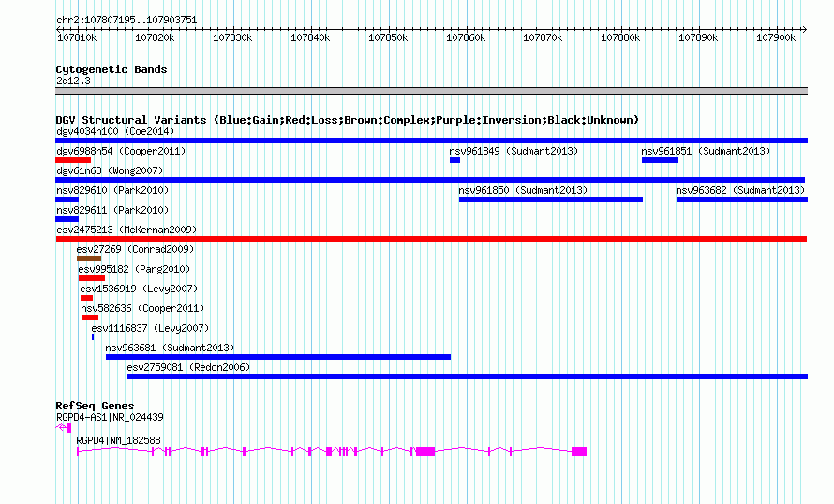Open the nsv963681 (Sudmant2013) label
This screenshot has height=504, width=834.
coord(170,348)
